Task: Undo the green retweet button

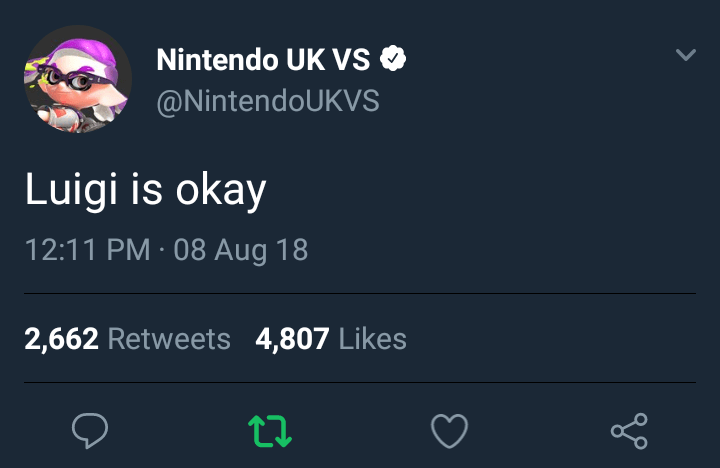Action: tap(270, 430)
